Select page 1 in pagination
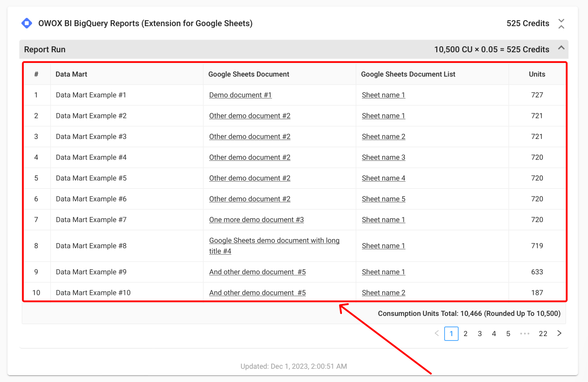Viewport: 588px width, 382px height. tap(451, 334)
